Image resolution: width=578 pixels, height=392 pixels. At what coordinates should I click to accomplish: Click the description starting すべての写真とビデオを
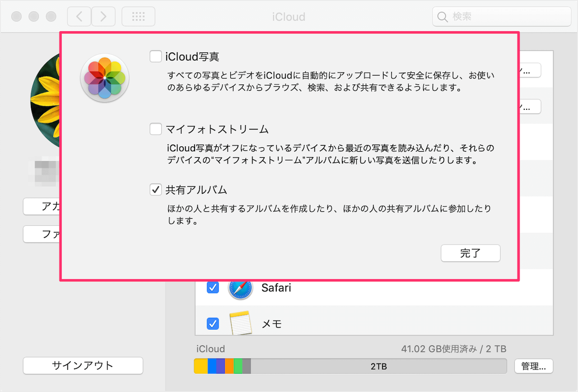[331, 81]
